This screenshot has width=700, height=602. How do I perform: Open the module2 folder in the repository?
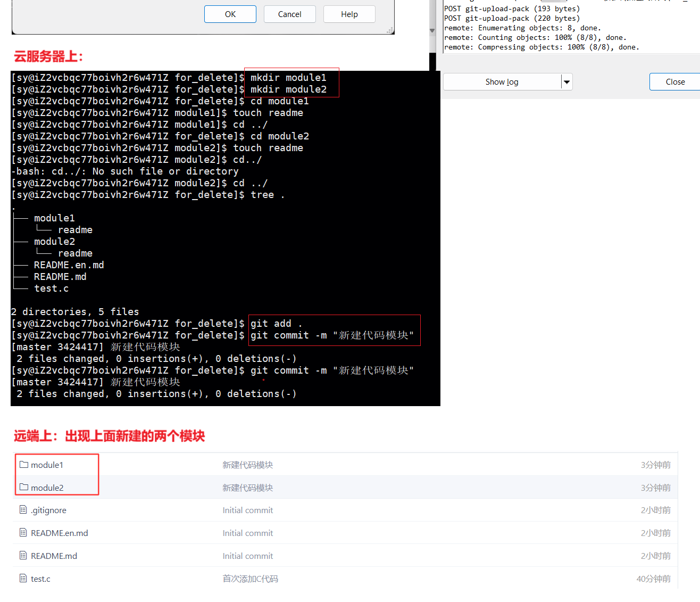click(47, 488)
